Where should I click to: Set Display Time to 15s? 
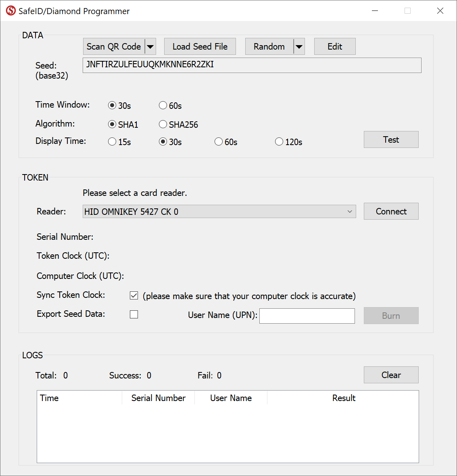tap(112, 142)
